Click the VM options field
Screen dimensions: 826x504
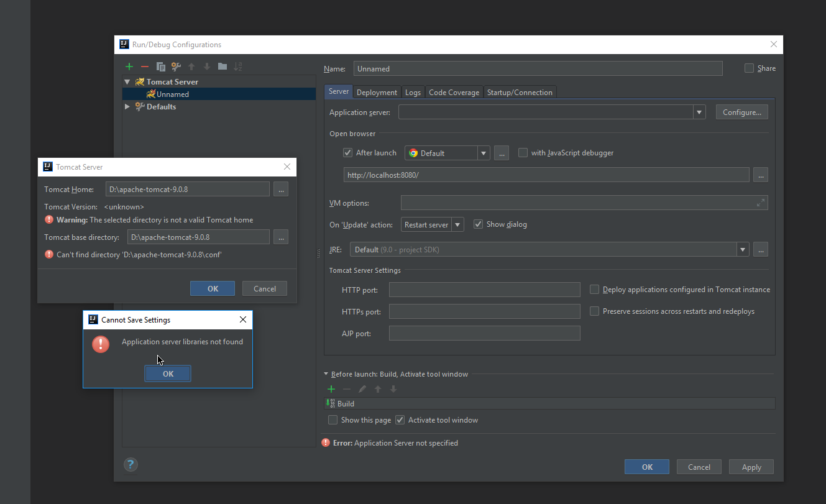click(584, 203)
